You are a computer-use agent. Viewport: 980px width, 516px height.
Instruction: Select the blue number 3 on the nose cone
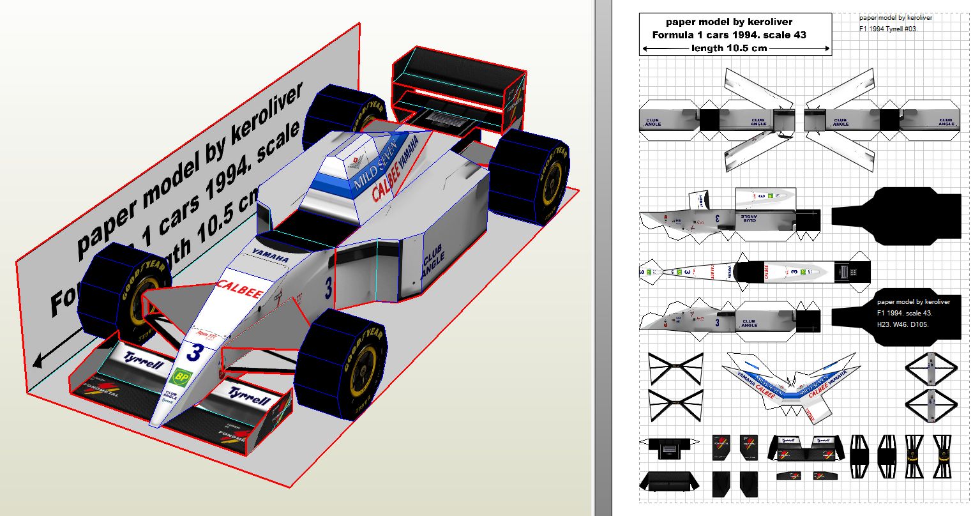pyautogui.click(x=197, y=352)
